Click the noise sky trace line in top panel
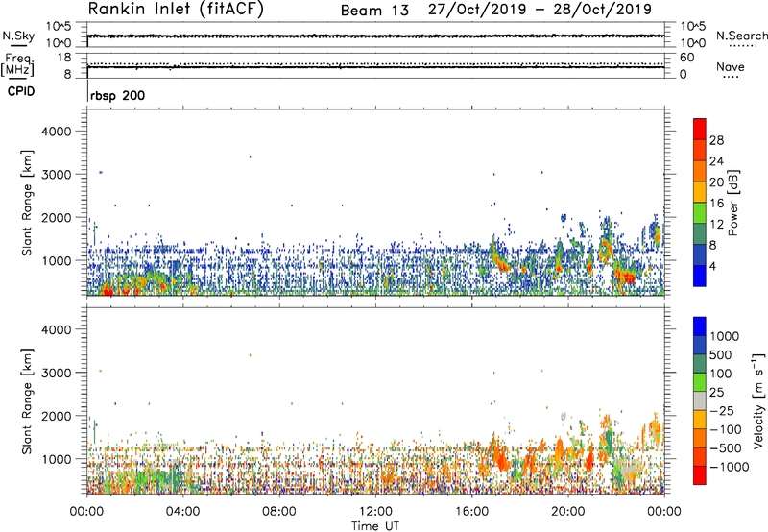This screenshot has height=532, width=768. coord(375,36)
